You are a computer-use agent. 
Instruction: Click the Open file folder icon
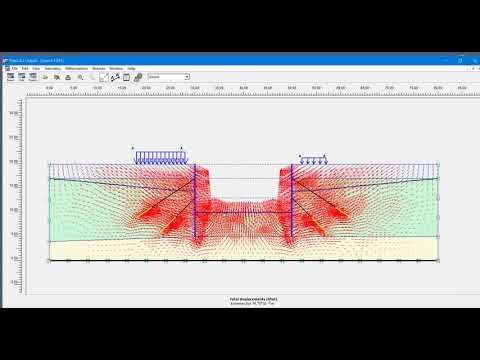tap(45, 77)
